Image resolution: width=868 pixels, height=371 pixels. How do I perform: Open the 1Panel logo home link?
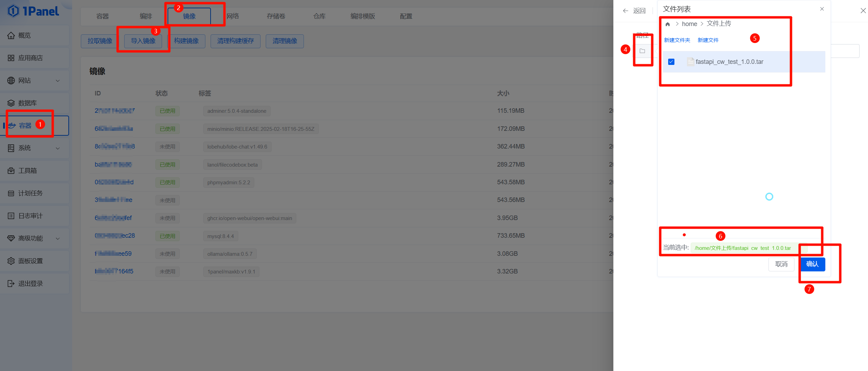[33, 11]
